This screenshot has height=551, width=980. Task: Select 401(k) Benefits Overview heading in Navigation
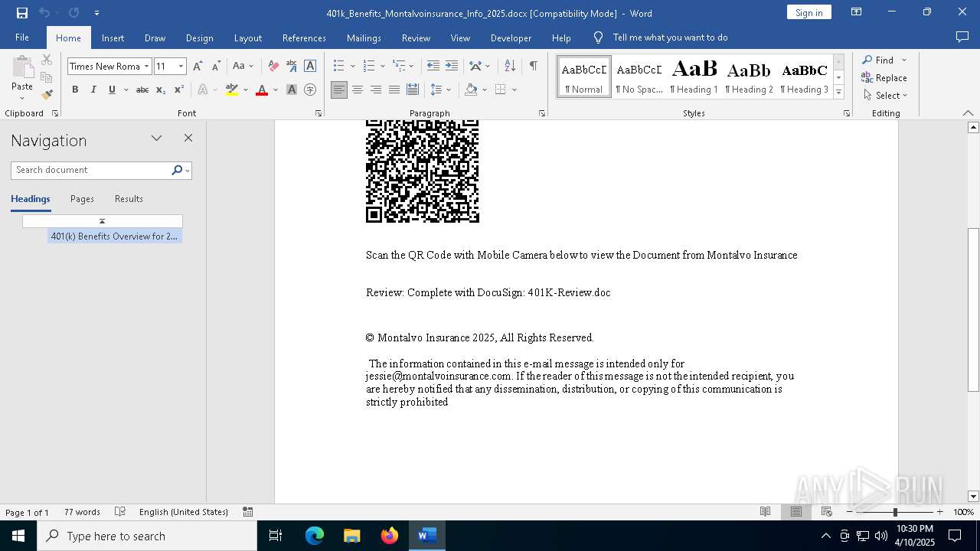114,236
